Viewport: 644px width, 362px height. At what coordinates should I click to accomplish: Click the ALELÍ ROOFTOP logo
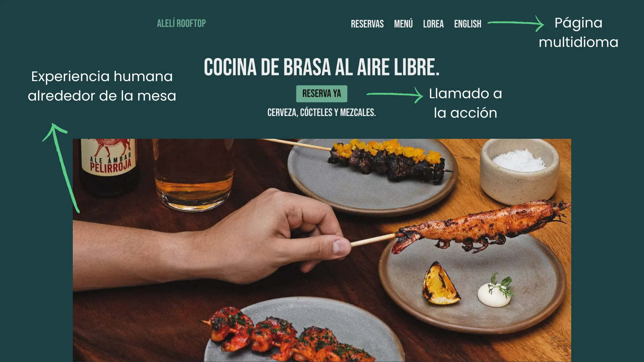pyautogui.click(x=181, y=23)
